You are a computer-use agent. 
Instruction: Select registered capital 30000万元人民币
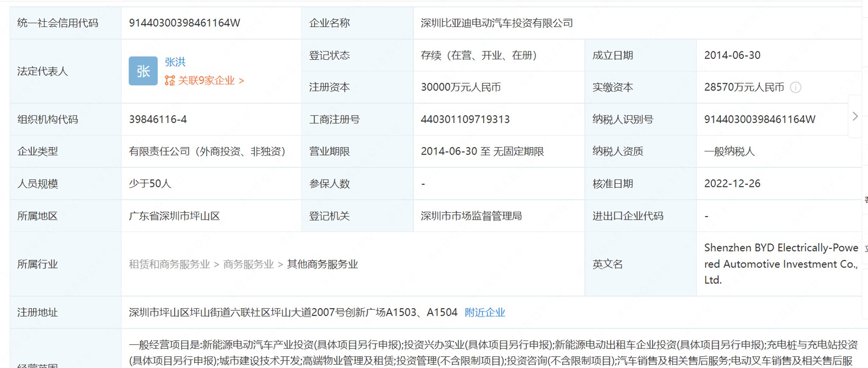pyautogui.click(x=460, y=87)
